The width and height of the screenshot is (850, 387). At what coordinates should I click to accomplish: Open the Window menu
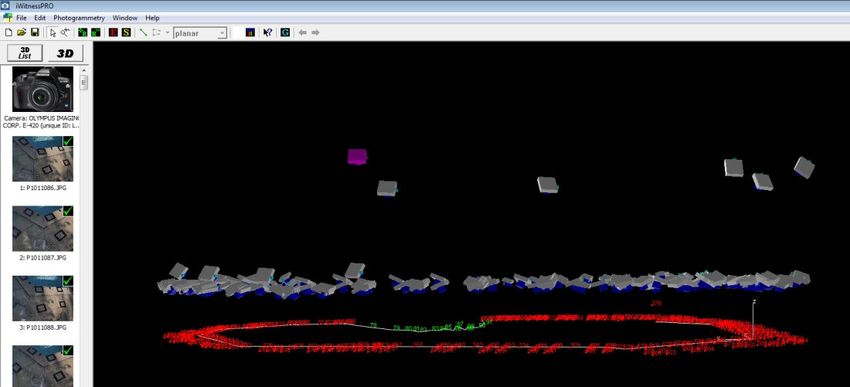[125, 18]
